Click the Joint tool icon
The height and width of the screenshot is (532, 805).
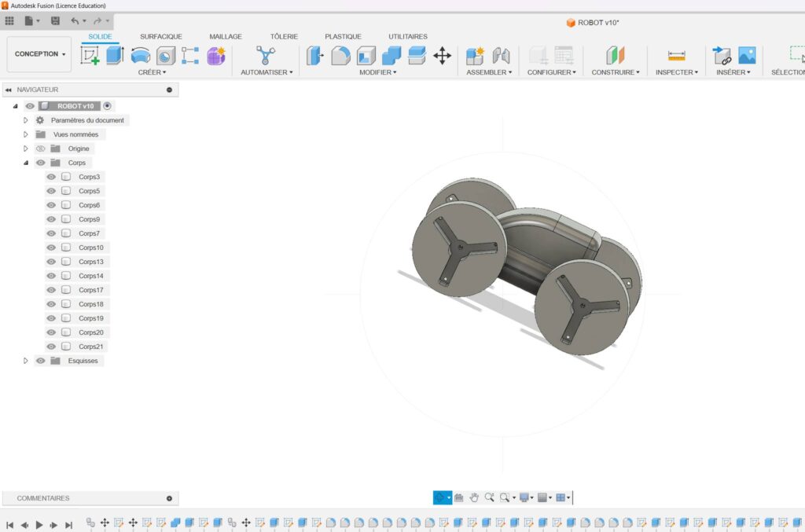(501, 56)
